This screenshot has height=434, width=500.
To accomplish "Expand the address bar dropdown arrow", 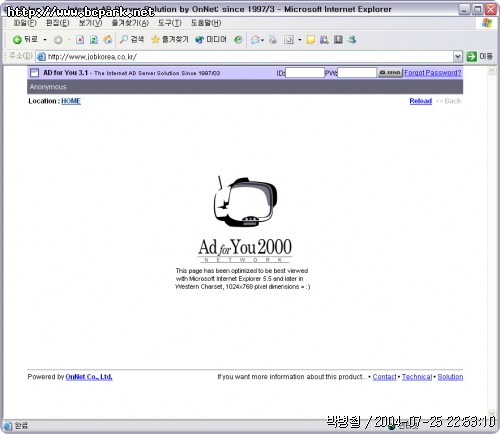I will (458, 57).
